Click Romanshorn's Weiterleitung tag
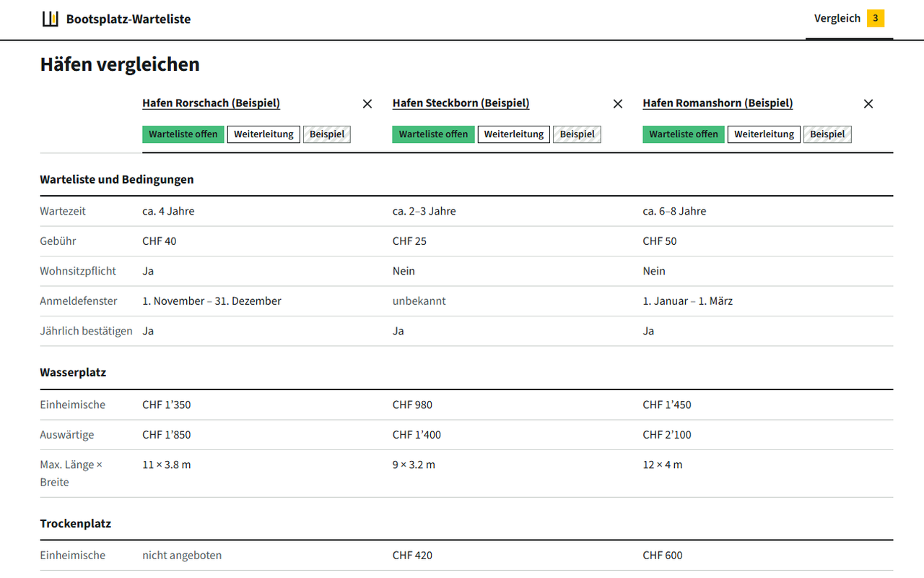 click(x=764, y=134)
